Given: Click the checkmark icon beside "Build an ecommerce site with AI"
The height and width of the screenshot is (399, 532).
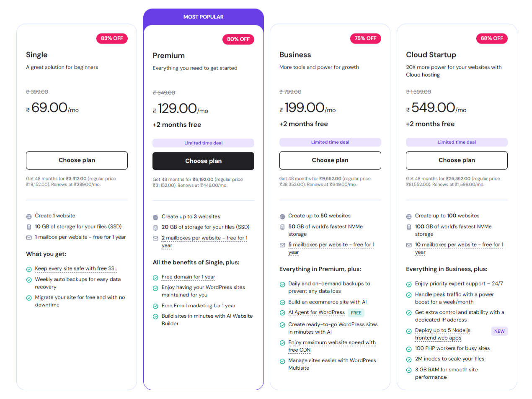Looking at the screenshot, I should (282, 302).
